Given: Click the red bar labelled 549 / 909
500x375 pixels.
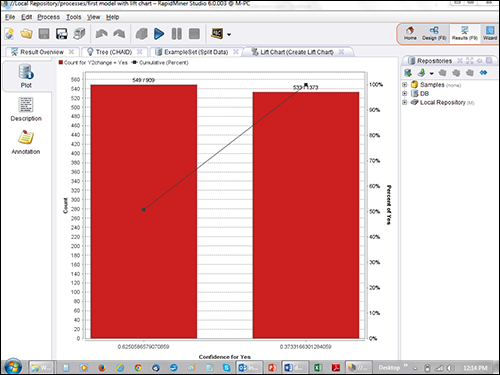Looking at the screenshot, I should click(144, 212).
